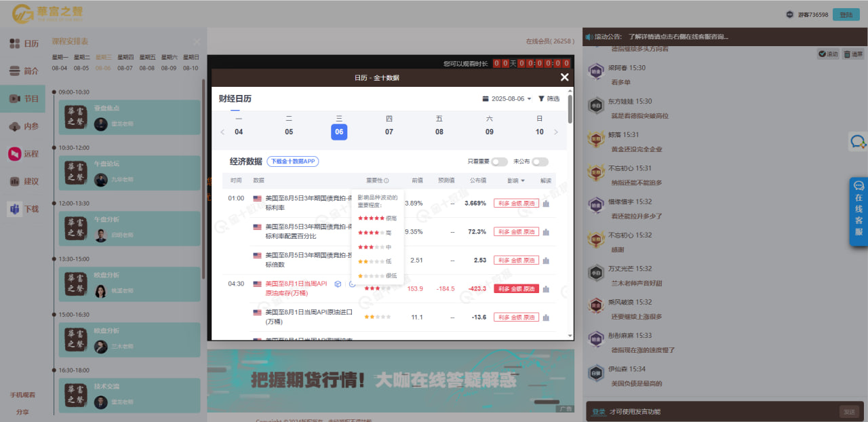Click the 登录 login button
Screen dimensions: 868x422
pyautogui.click(x=845, y=13)
